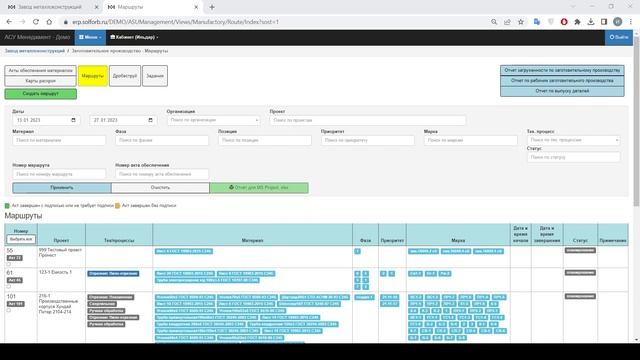Screen dimensions: 640x360
Task: Open Отчет по рабочим заготовительного производства
Action: click(562, 81)
